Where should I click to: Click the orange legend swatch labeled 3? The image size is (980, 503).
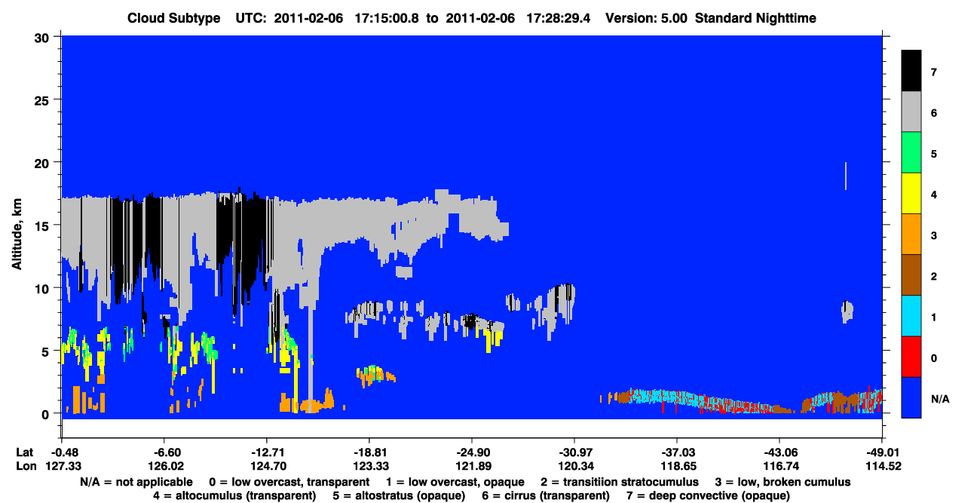pyautogui.click(x=911, y=235)
